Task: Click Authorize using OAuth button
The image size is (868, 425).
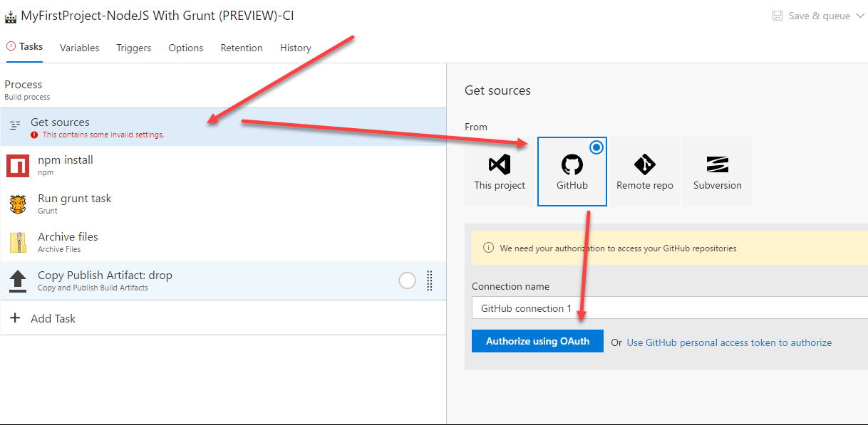Action: 537,341
